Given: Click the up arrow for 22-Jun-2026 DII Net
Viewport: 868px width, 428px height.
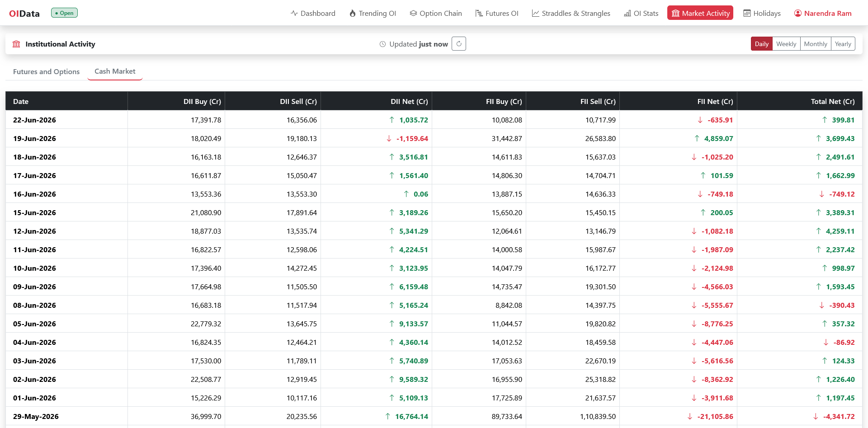Looking at the screenshot, I should pos(392,120).
